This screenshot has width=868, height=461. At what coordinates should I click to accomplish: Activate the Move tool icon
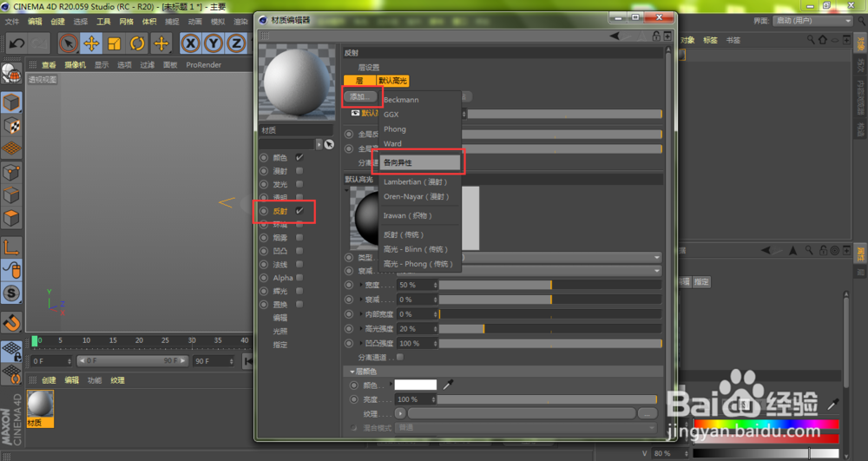(x=91, y=43)
